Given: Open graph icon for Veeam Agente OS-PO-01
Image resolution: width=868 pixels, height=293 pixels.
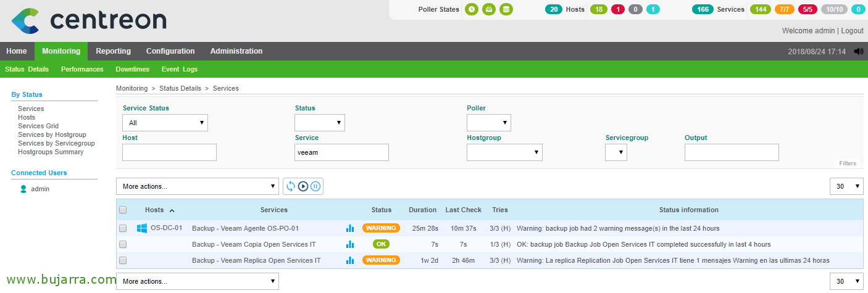Looking at the screenshot, I should [x=350, y=228].
